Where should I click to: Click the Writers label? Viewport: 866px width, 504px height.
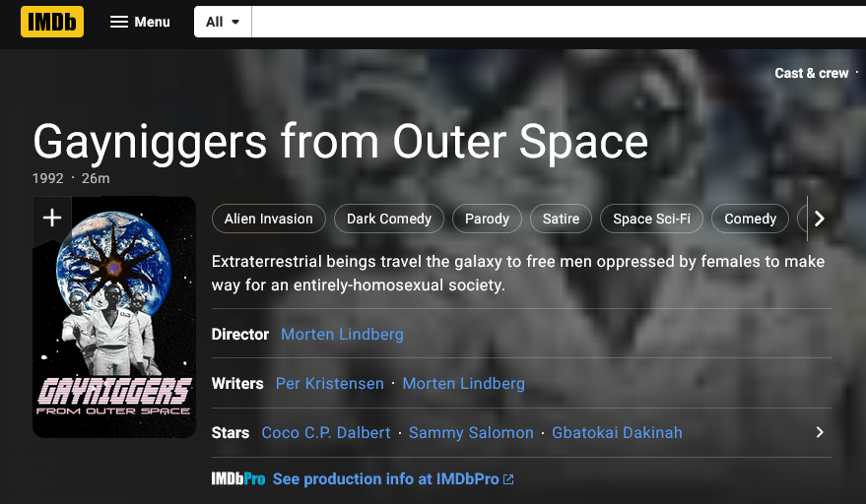(237, 384)
